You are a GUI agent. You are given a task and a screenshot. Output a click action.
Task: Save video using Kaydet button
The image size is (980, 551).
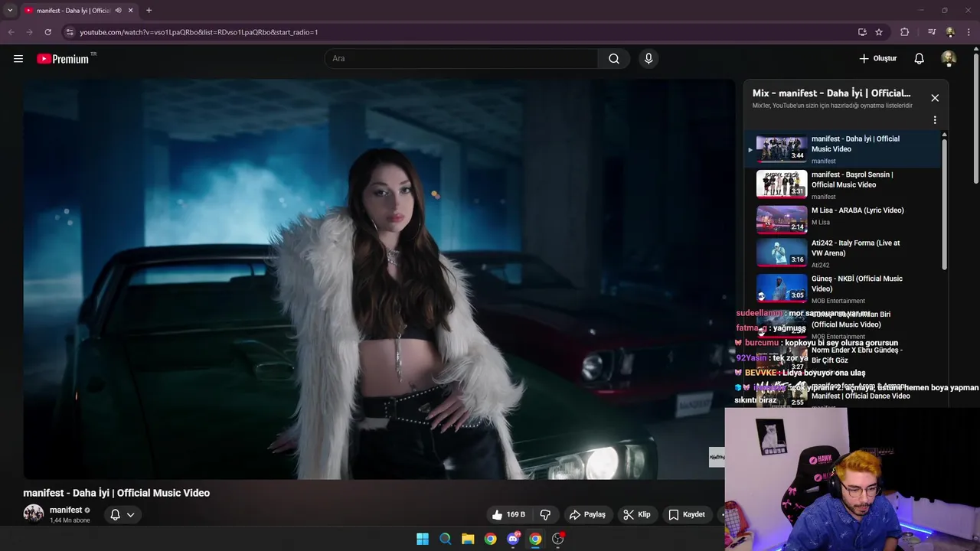click(x=687, y=515)
